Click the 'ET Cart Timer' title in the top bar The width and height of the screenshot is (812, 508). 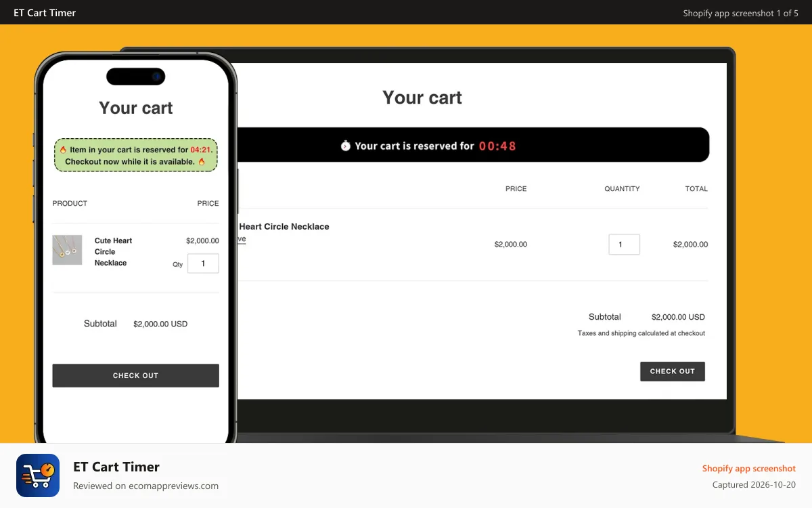[x=45, y=13]
